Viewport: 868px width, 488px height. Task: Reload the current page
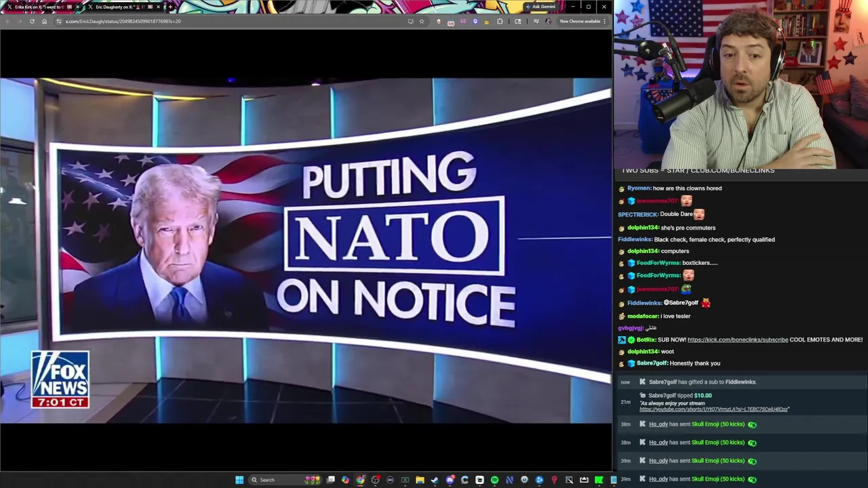32,21
